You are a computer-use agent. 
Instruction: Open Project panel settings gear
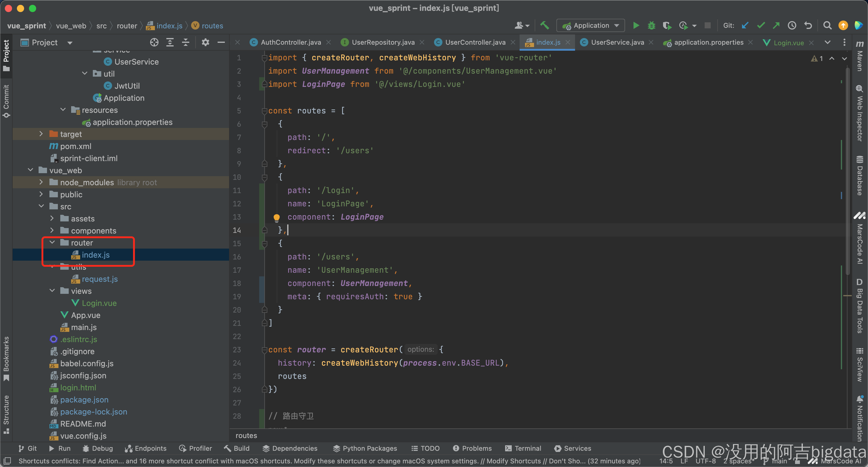[205, 43]
